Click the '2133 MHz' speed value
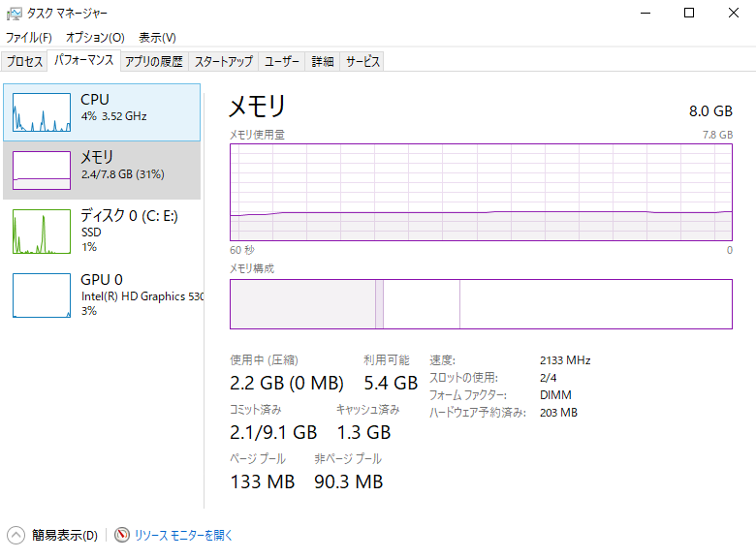 565,360
